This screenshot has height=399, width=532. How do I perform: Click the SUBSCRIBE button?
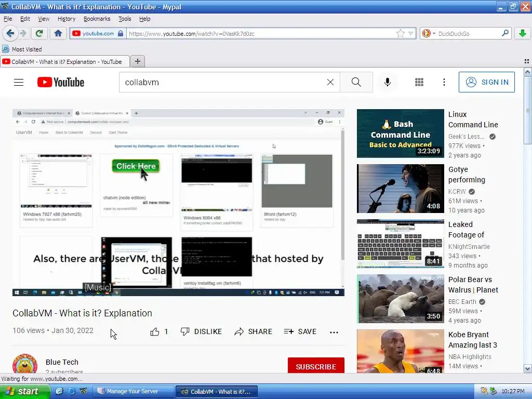pyautogui.click(x=316, y=365)
